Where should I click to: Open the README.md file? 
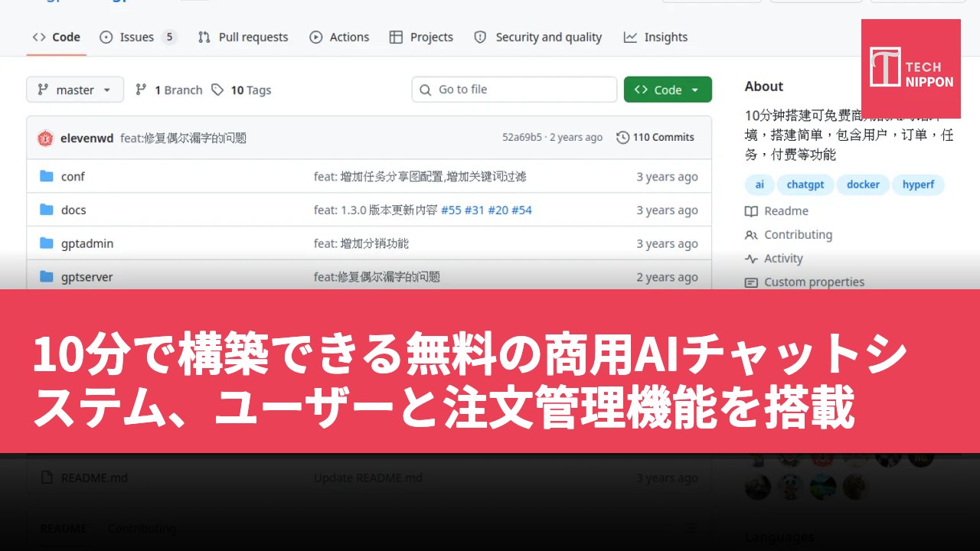(x=94, y=478)
